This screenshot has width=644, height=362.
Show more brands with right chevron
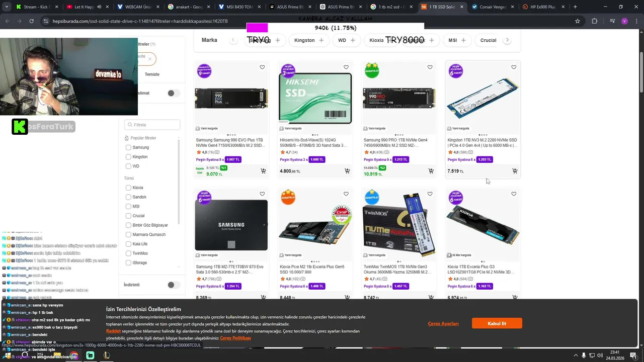tap(507, 40)
